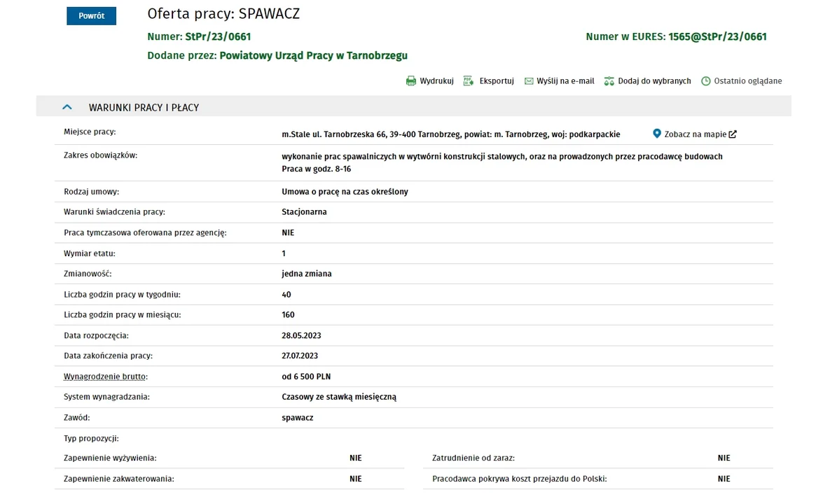Click the envelope e-mail icon

[x=529, y=80]
